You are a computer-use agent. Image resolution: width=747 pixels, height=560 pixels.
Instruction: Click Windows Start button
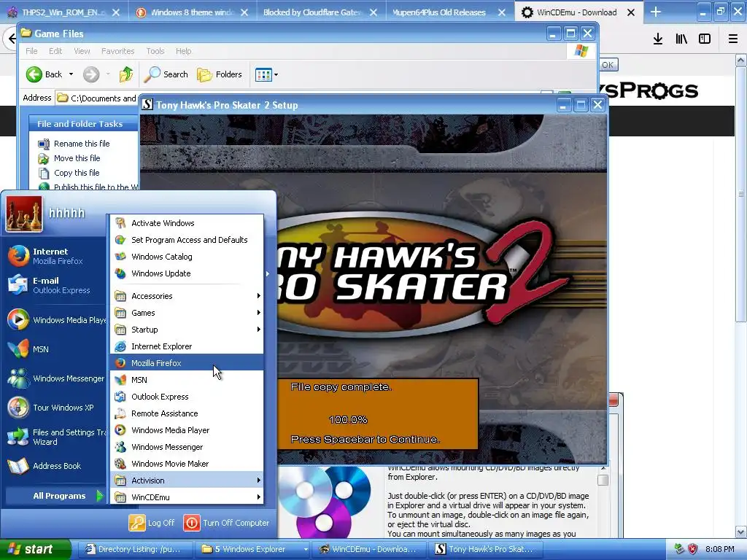click(x=35, y=550)
